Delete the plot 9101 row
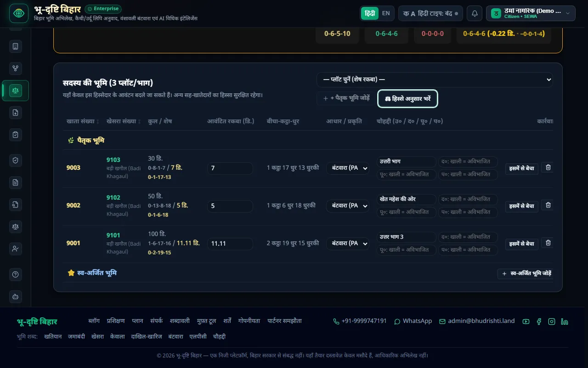This screenshot has width=588, height=368. (548, 243)
